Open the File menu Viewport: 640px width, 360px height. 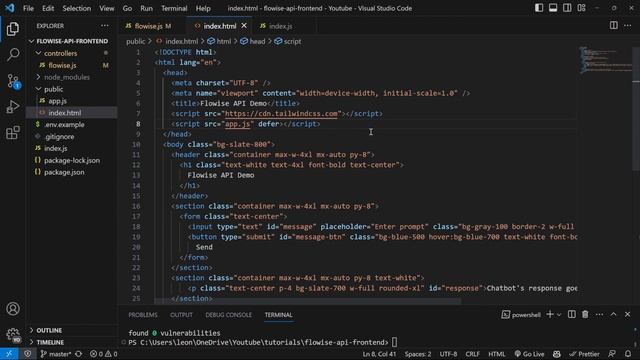28,8
